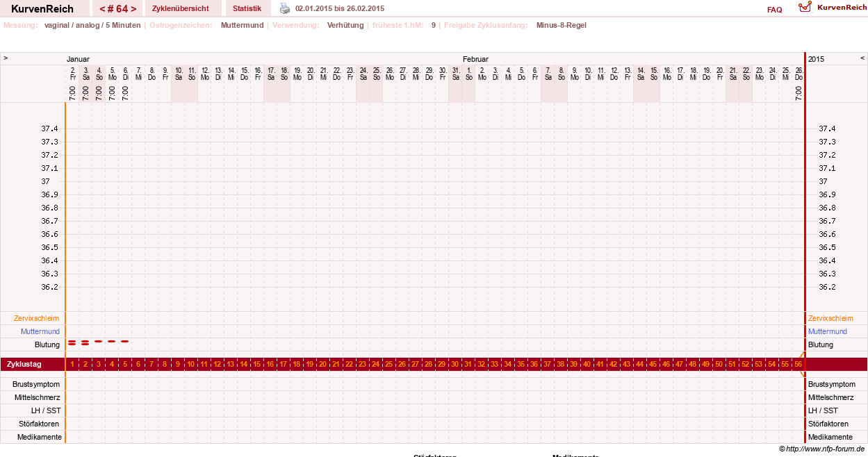Screen dimensions: 868x457
Task: Select cycle day 1 in the Zyklustag bar
Action: pyautogui.click(x=72, y=364)
